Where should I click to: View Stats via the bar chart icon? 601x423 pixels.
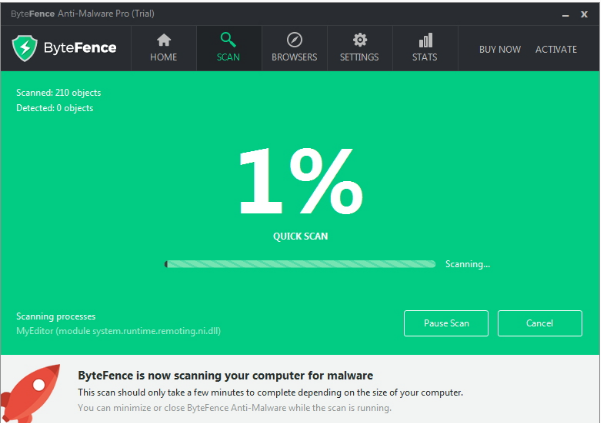point(425,40)
